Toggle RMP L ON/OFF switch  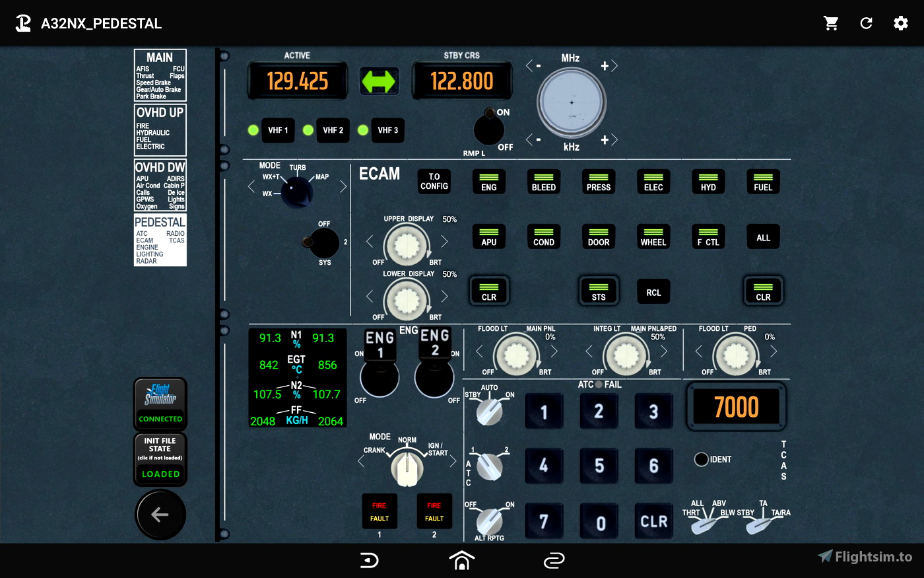pos(489,127)
